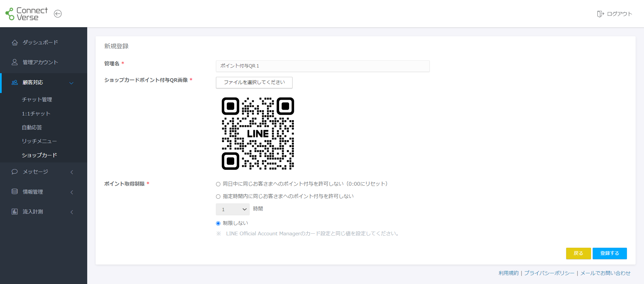
Task: Open チャット管理 submenu item
Action: pyautogui.click(x=37, y=99)
